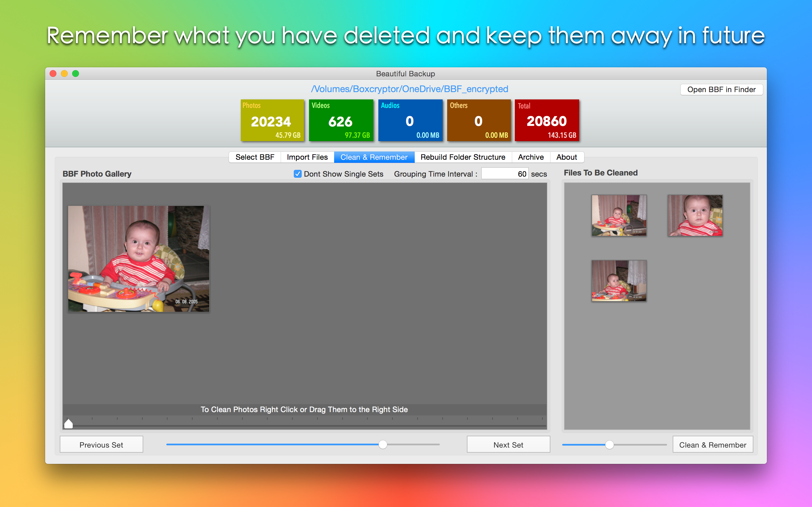Select the large baby photo in gallery
This screenshot has width=812, height=507.
pos(139,259)
